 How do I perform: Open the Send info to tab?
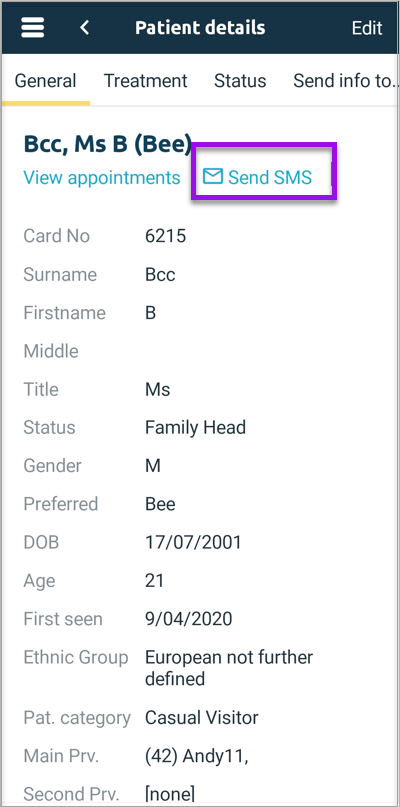coord(346,81)
